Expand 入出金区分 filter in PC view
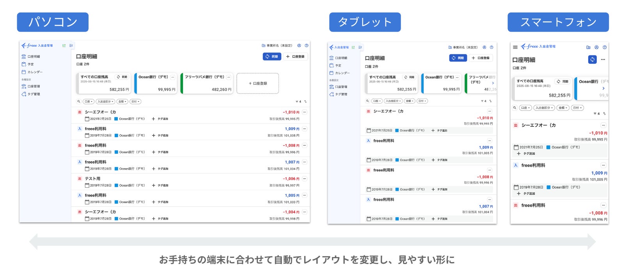The width and height of the screenshot is (644, 273). point(105,102)
